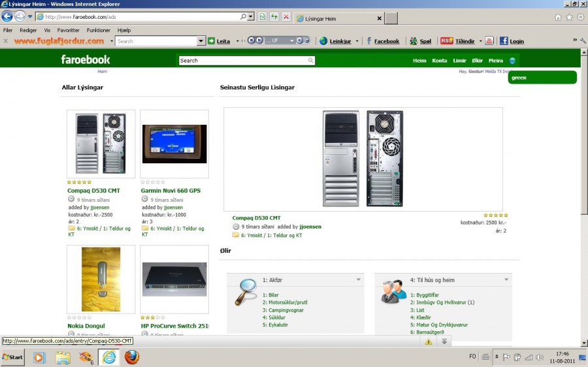The image size is (588, 367).
Task: Open a new blank tab
Action: 391,18
